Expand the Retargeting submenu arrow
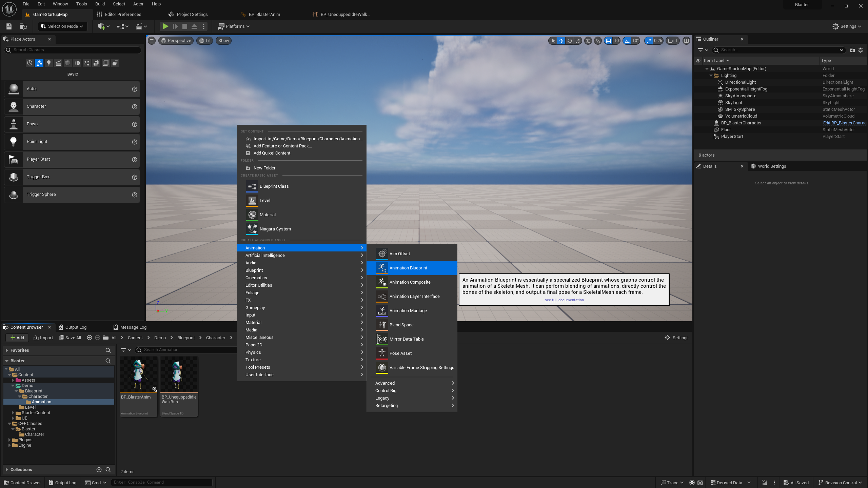 [x=453, y=405]
